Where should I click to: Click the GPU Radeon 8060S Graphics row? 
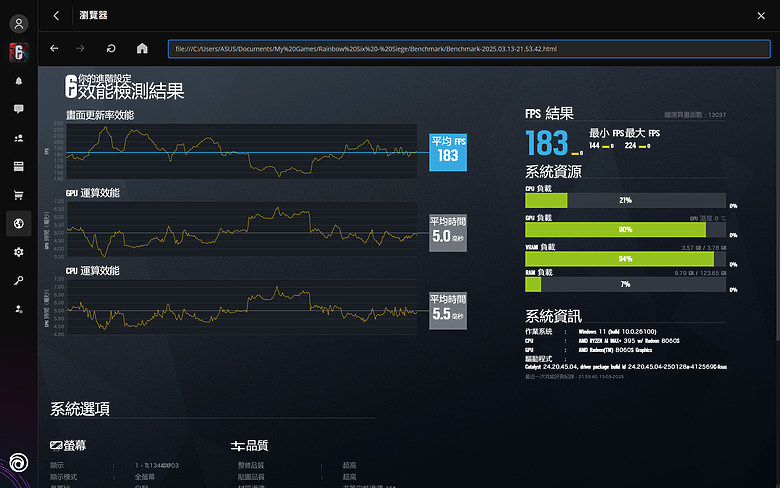pos(589,350)
